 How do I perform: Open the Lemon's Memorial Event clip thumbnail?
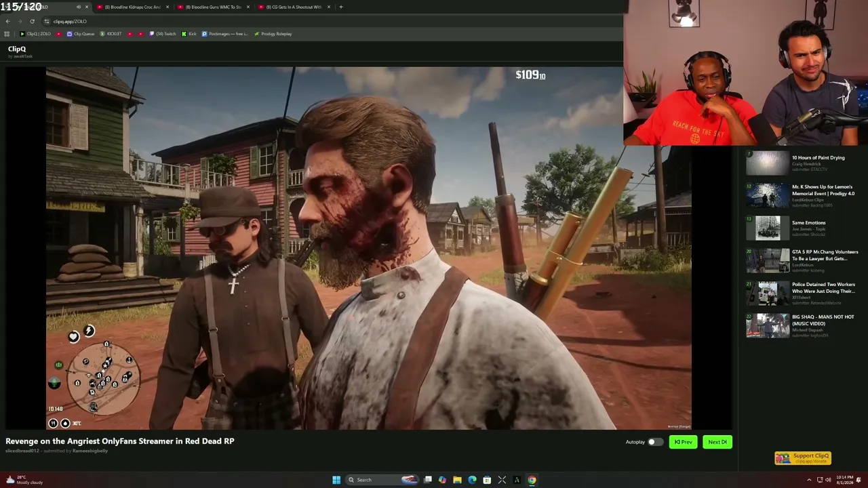(768, 195)
